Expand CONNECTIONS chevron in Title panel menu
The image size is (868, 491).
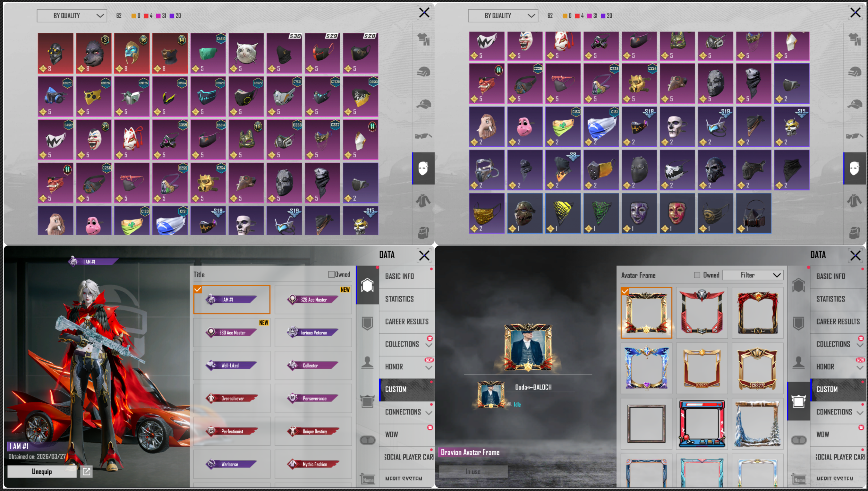429,413
